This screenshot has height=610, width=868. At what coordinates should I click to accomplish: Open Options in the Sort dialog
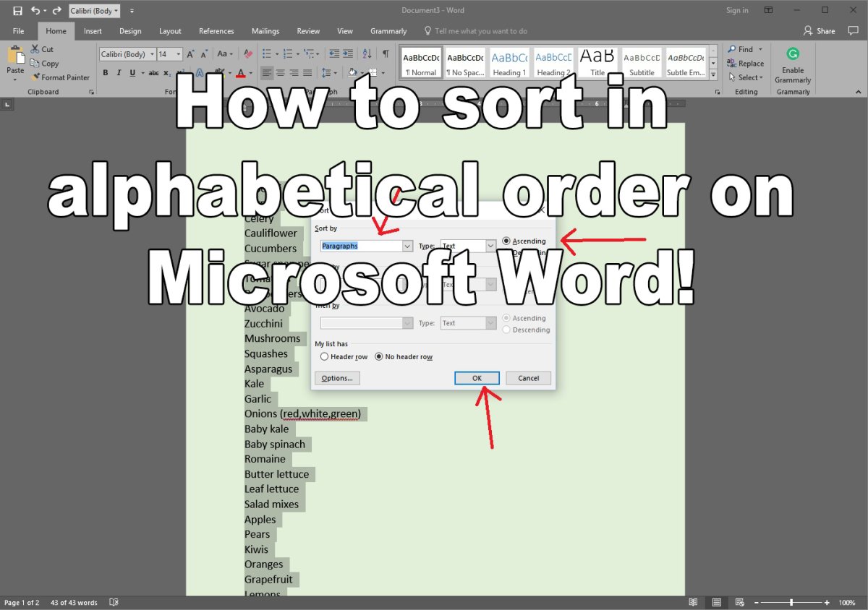[337, 378]
